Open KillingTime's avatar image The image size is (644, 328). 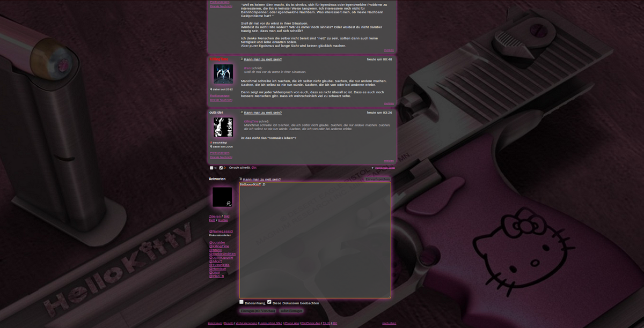point(223,74)
